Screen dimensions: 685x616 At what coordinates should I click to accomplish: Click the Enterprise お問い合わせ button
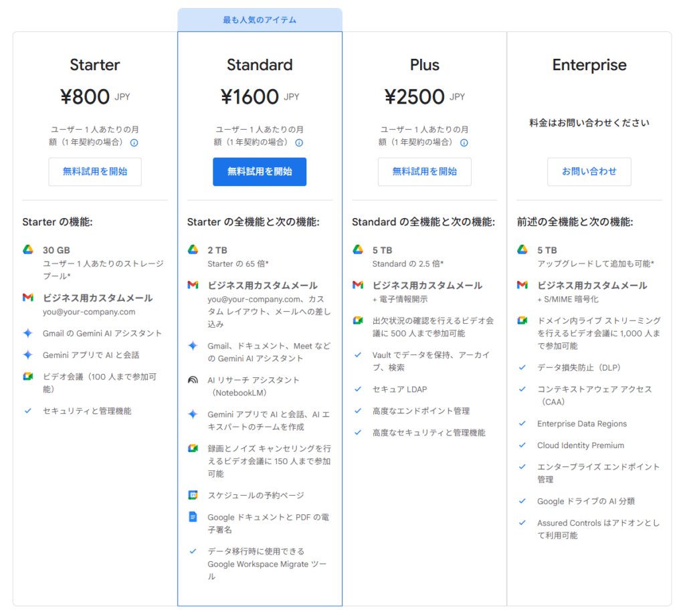point(589,171)
